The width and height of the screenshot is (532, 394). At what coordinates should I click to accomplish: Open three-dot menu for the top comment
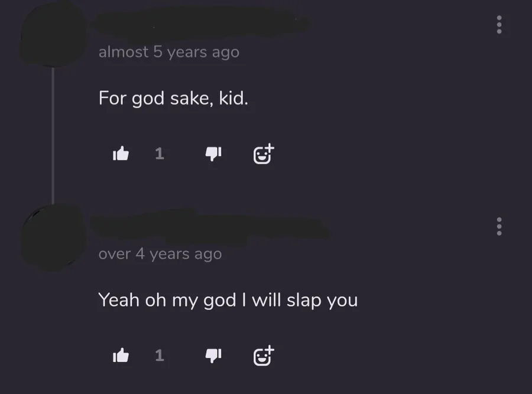point(499,24)
